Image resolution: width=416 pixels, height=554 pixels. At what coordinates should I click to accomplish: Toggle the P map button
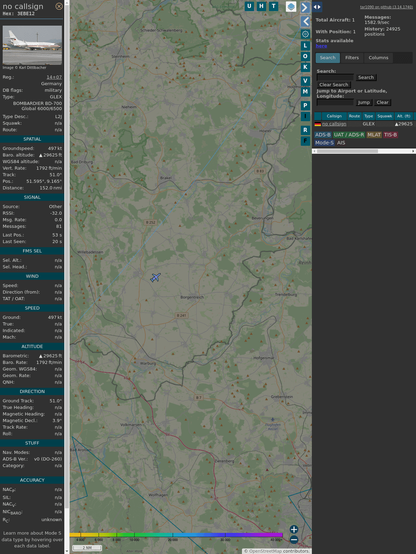click(x=305, y=106)
